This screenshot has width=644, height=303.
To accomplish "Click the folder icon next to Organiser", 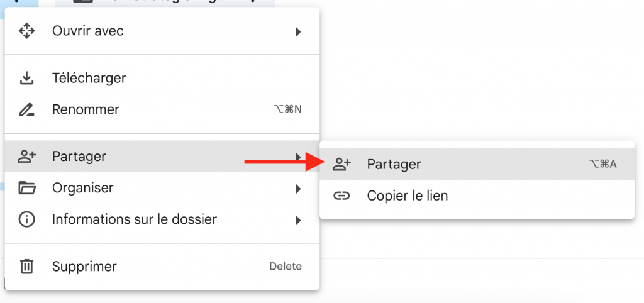I will point(26,188).
